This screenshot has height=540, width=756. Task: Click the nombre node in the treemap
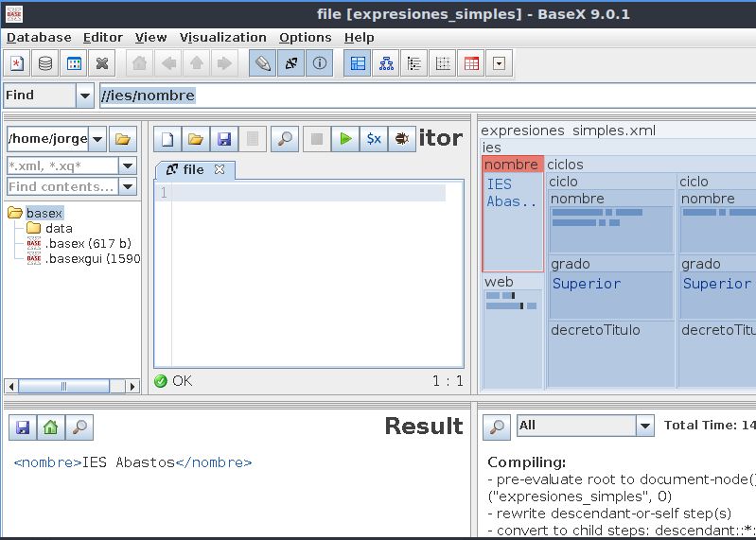tap(512, 165)
